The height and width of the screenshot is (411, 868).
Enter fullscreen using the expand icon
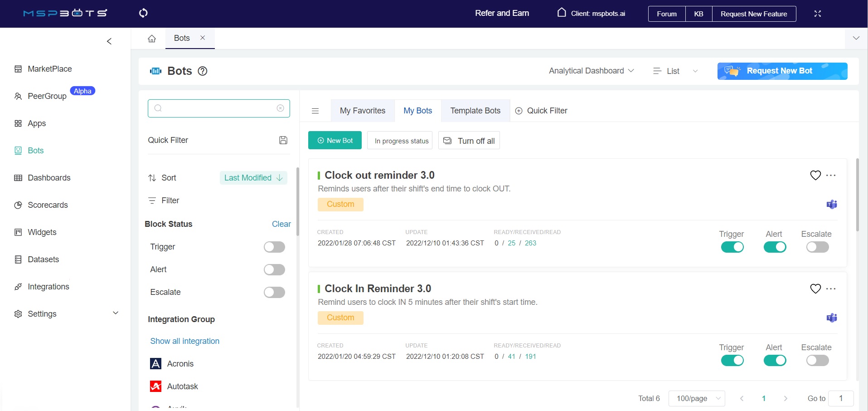pos(817,14)
